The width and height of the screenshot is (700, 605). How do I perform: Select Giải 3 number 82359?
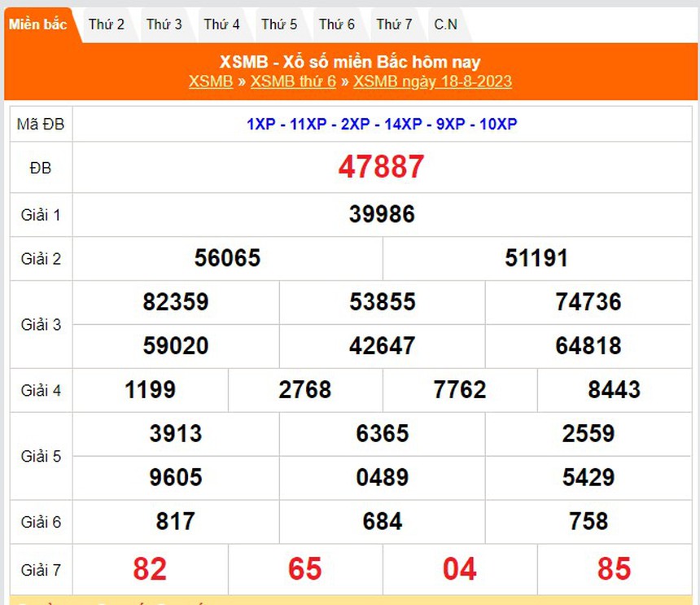tap(176, 302)
